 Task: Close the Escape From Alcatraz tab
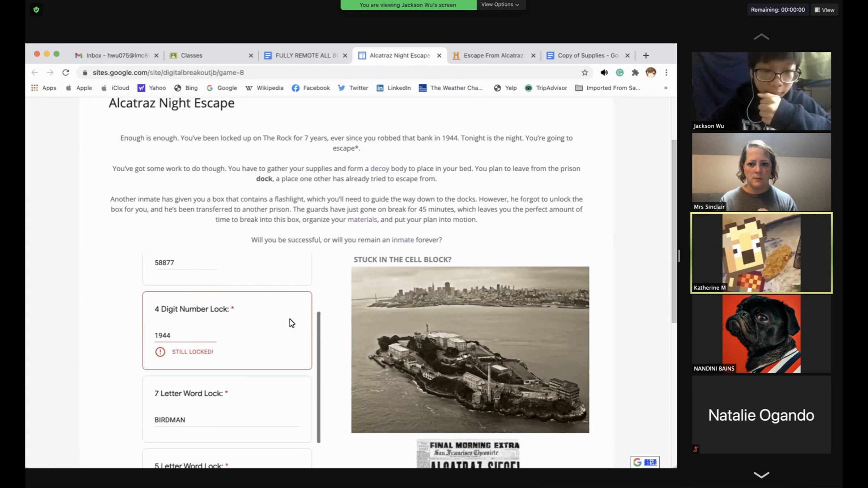[x=533, y=55]
